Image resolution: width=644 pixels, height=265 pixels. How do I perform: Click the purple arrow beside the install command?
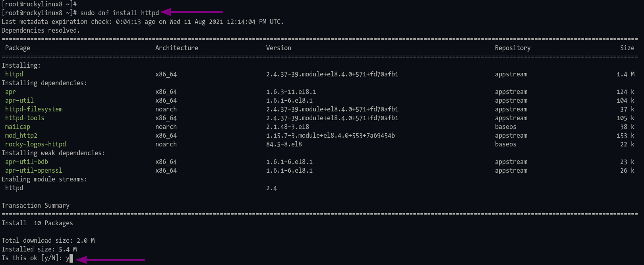[191, 12]
